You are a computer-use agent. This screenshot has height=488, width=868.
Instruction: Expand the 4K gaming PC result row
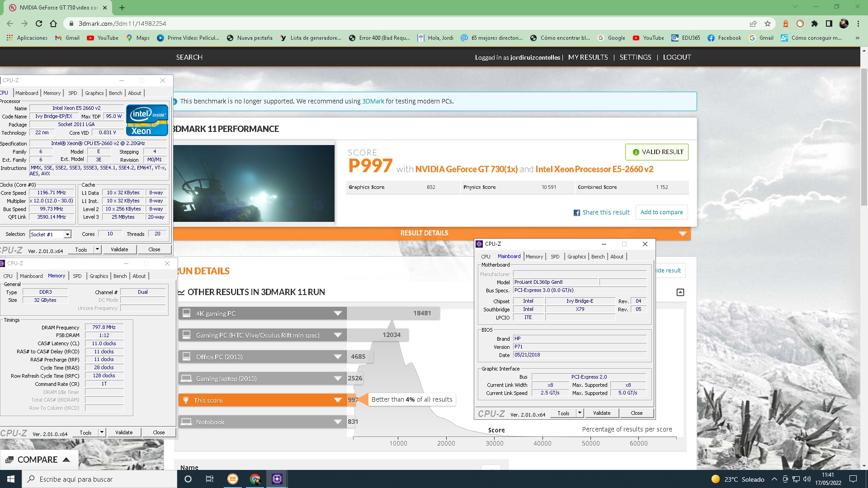coord(263,313)
